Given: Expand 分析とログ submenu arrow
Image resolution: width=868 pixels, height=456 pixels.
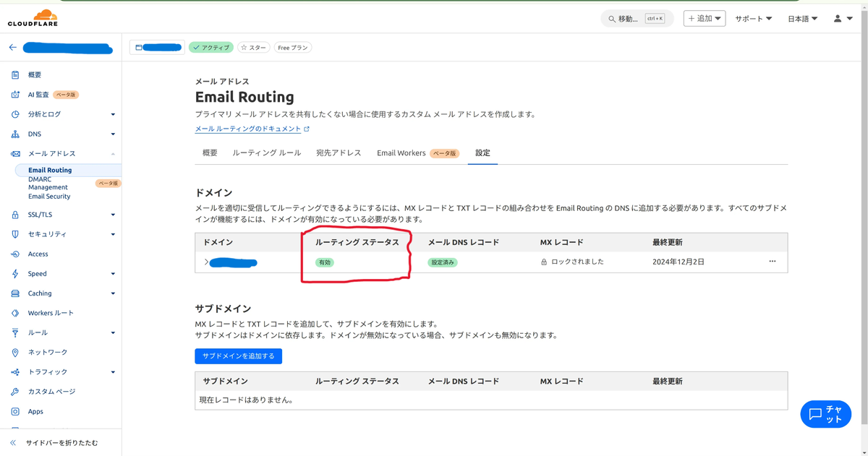Looking at the screenshot, I should point(113,114).
